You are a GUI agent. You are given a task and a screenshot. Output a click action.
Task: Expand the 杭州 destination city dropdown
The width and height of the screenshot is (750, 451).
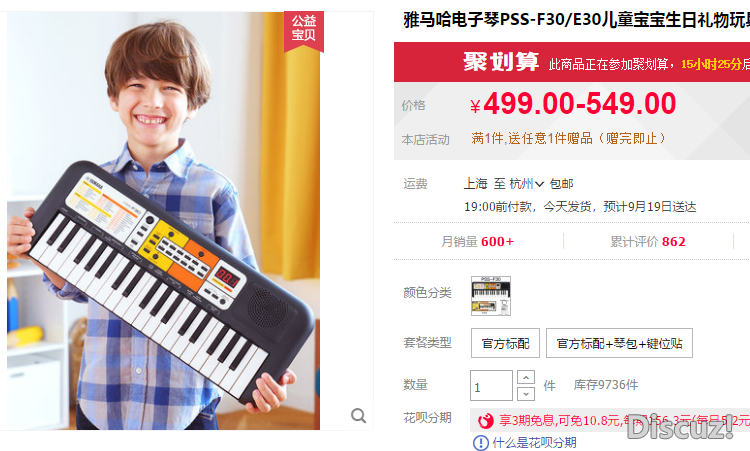(x=526, y=184)
